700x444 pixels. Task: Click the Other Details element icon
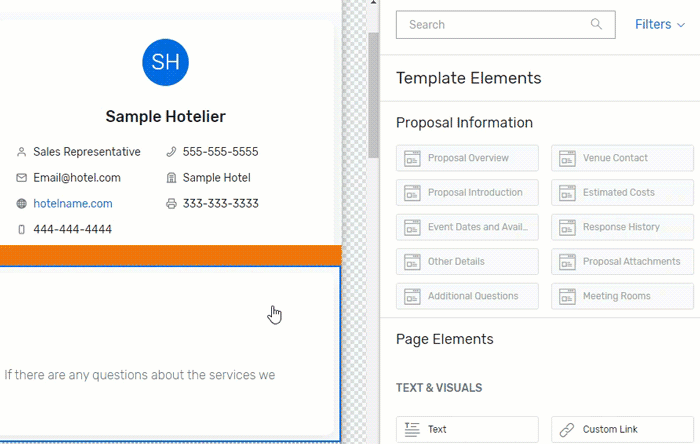pos(412,262)
